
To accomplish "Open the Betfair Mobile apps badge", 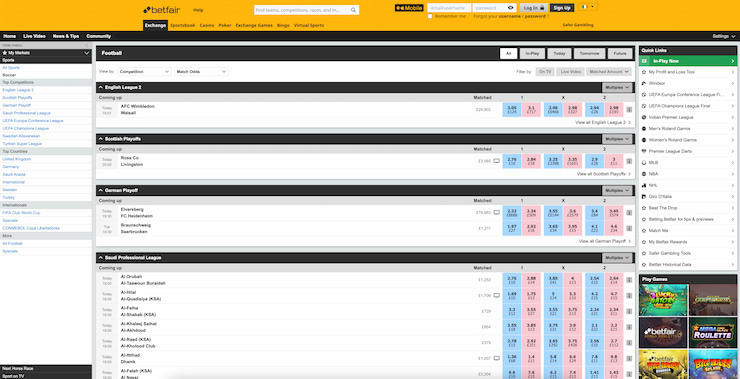I will (409, 8).
